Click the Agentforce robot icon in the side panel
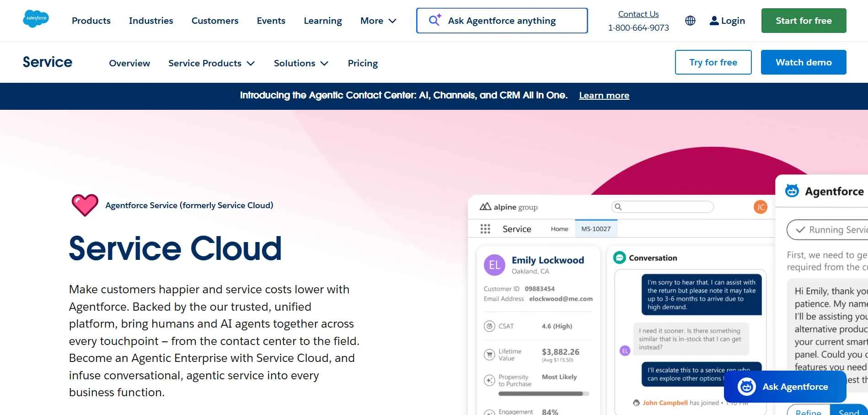The image size is (868, 415). (792, 190)
